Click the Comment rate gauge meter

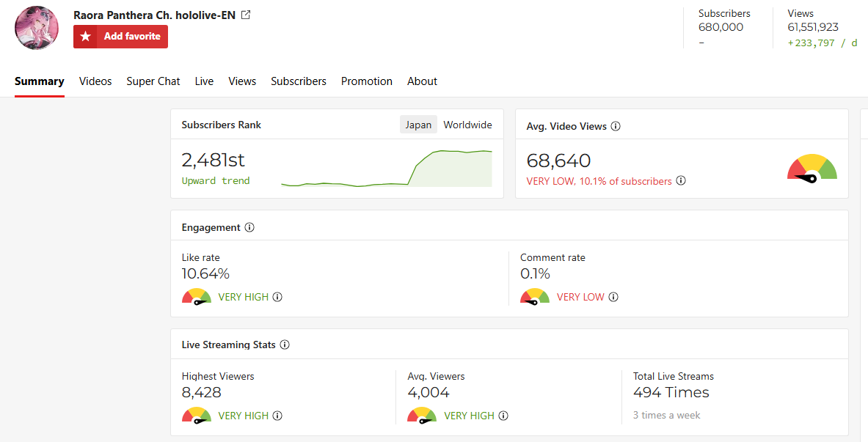(x=535, y=297)
